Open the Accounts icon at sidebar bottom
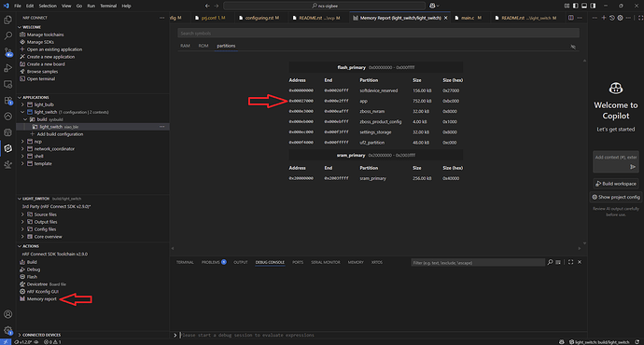 [x=7, y=314]
